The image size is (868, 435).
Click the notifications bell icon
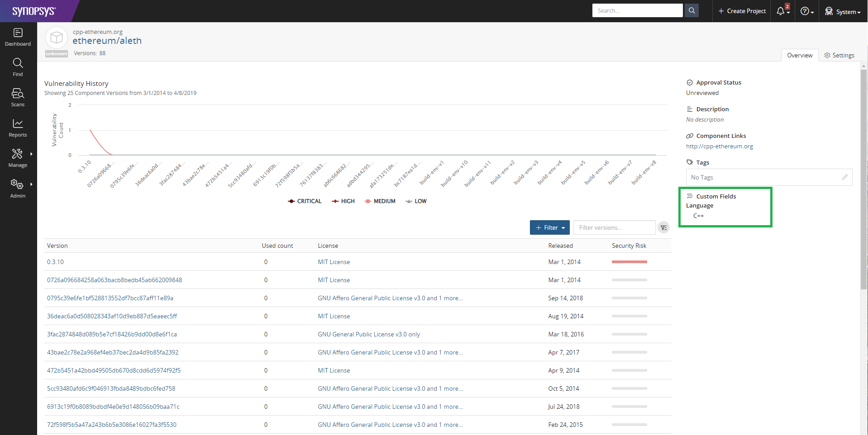[781, 11]
